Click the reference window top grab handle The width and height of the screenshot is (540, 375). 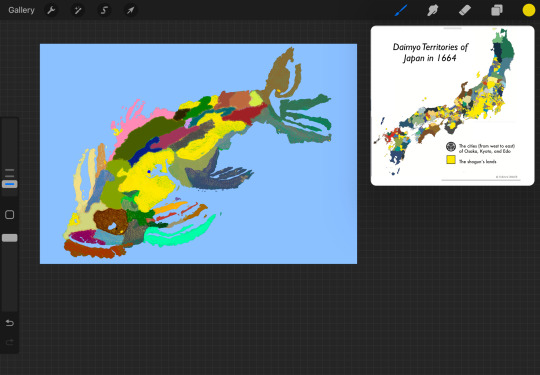[452, 28]
